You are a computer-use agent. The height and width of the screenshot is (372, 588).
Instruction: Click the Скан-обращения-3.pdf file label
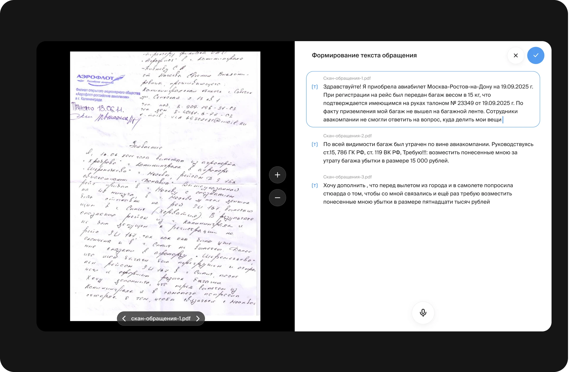pos(348,177)
